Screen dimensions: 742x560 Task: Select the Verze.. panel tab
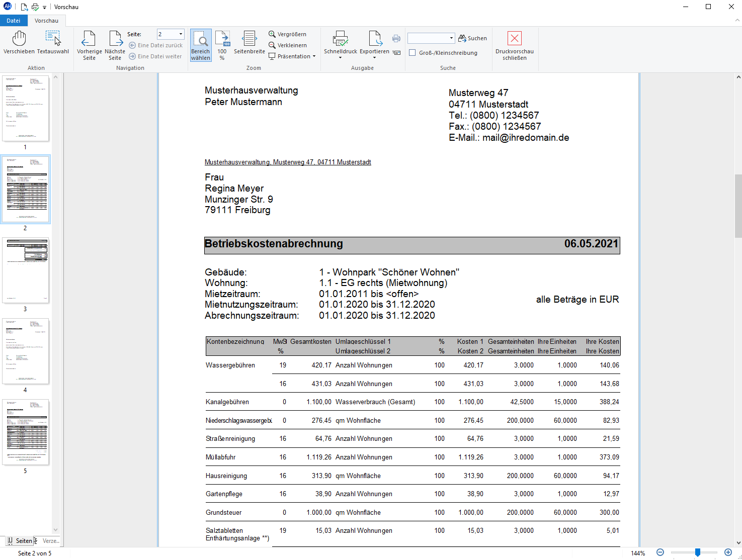point(47,541)
